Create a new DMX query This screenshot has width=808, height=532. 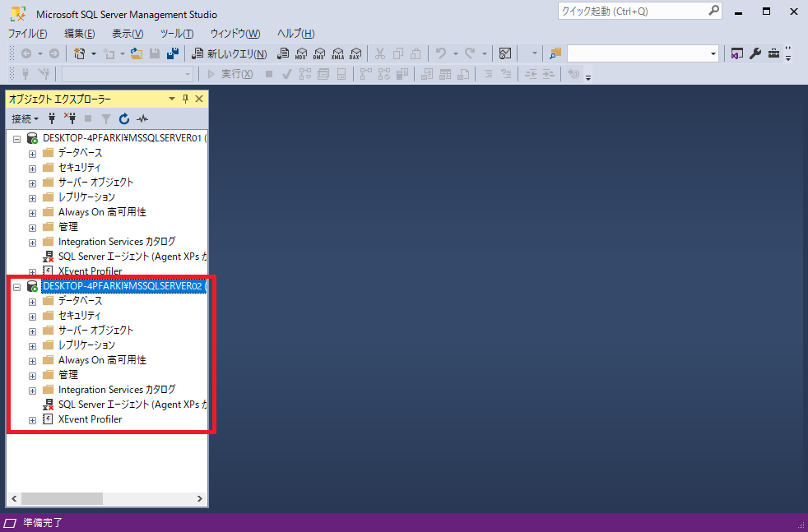[x=320, y=53]
